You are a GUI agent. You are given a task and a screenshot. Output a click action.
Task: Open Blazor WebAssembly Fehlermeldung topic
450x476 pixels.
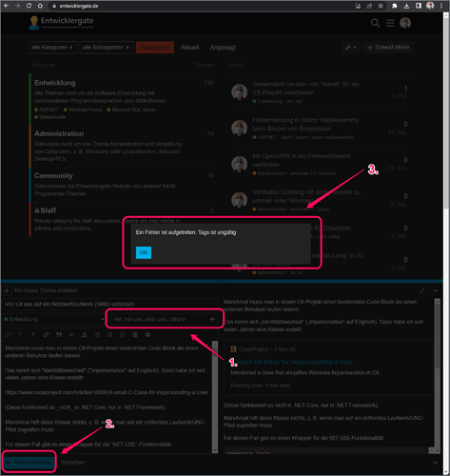click(x=305, y=124)
